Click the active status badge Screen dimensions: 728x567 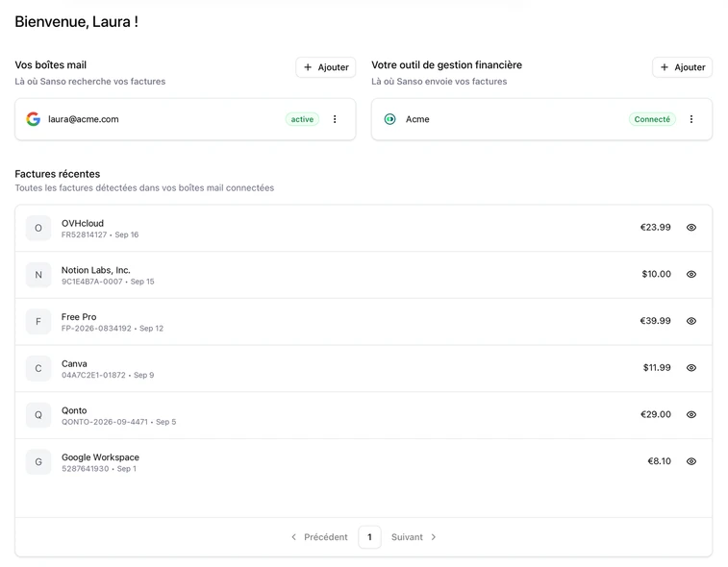302,119
